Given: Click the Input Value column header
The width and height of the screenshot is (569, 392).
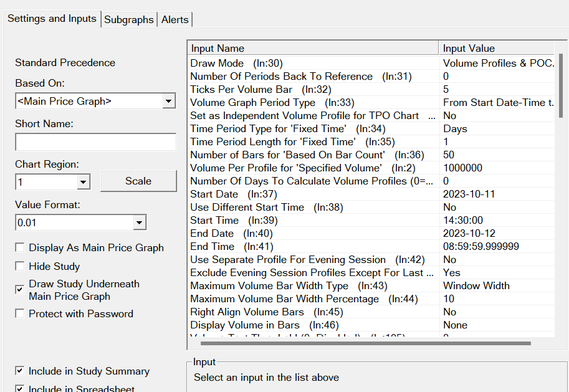Looking at the screenshot, I should point(495,49).
